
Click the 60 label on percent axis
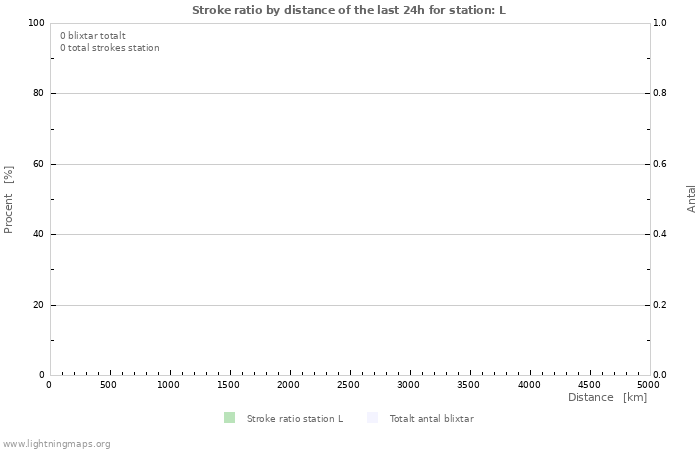pyautogui.click(x=39, y=164)
